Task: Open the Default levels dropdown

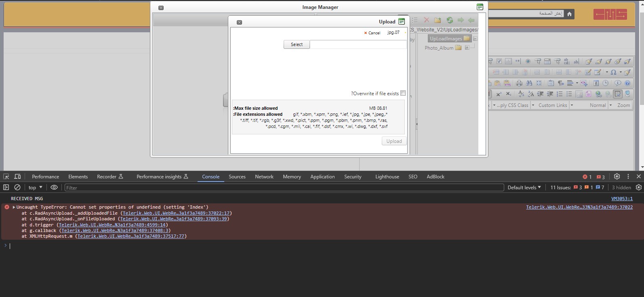Action: (524, 188)
